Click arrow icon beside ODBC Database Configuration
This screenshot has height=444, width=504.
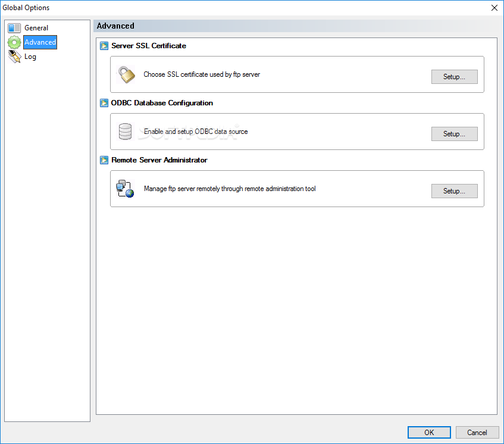104,103
